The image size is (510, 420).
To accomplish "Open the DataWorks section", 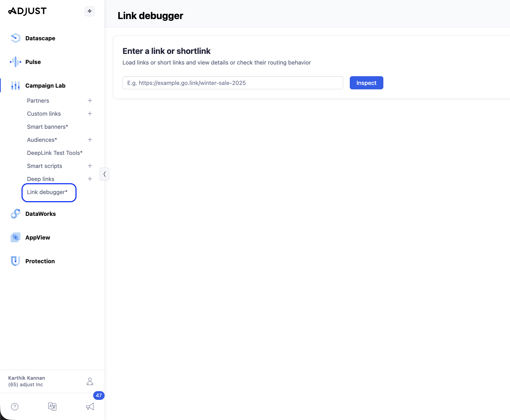I will tap(41, 214).
